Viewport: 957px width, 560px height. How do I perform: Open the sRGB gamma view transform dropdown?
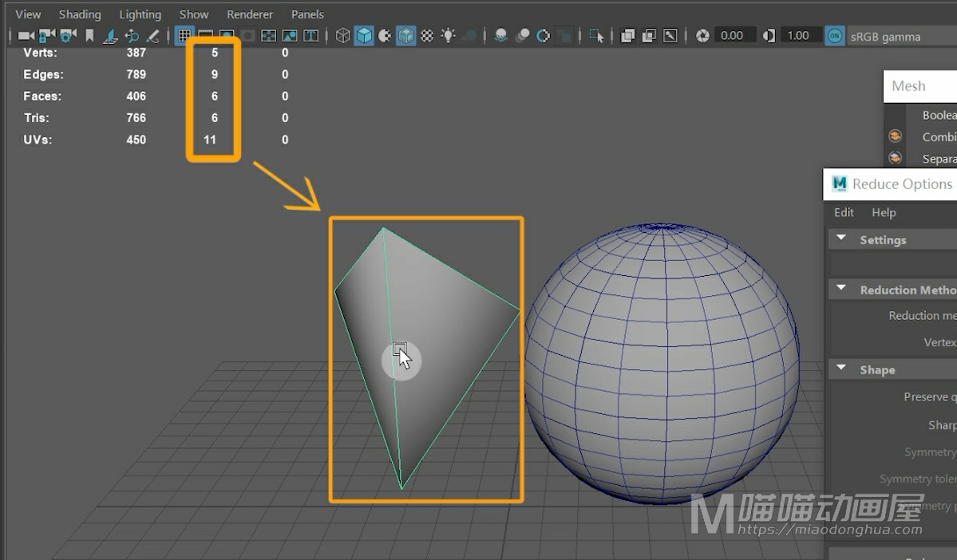885,37
